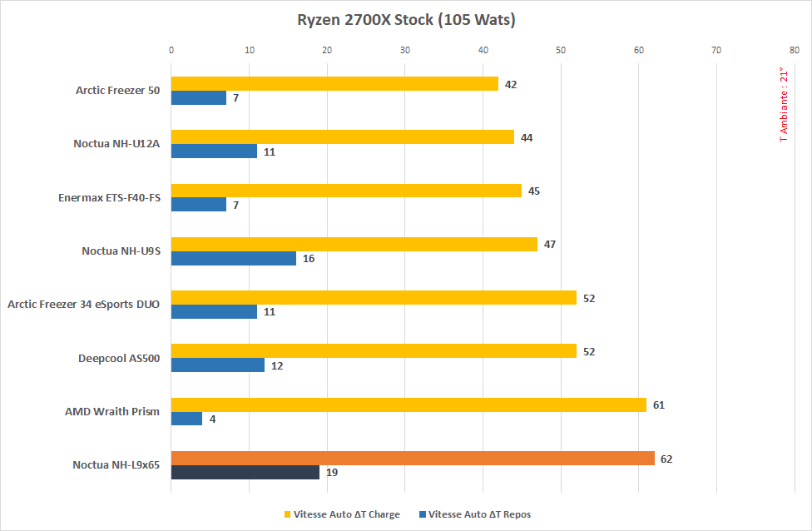Click the yellow Enermax ETS-F40-FS charge bar
The height and width of the screenshot is (531, 812).
[x=346, y=191]
